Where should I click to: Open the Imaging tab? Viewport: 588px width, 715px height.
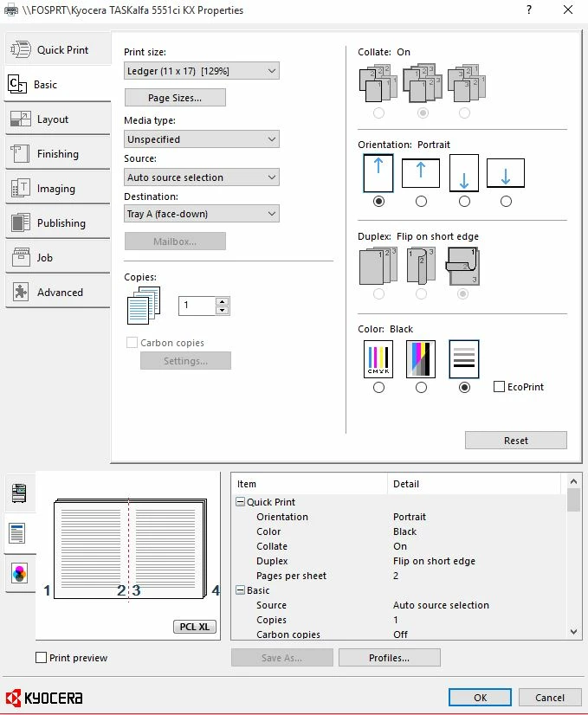[57, 189]
